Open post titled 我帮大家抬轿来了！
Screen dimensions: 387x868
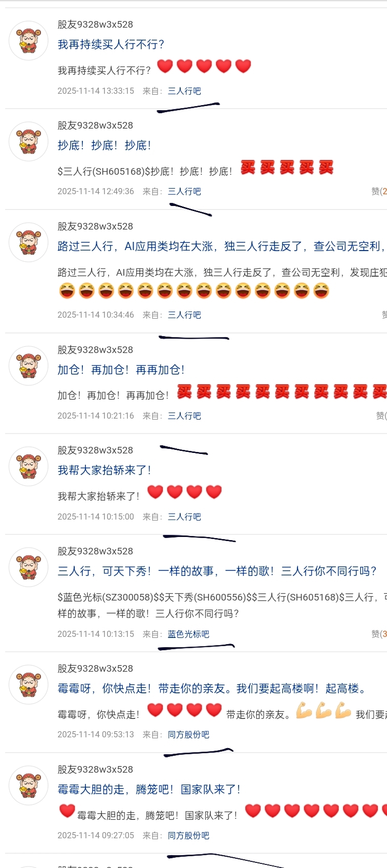104,470
